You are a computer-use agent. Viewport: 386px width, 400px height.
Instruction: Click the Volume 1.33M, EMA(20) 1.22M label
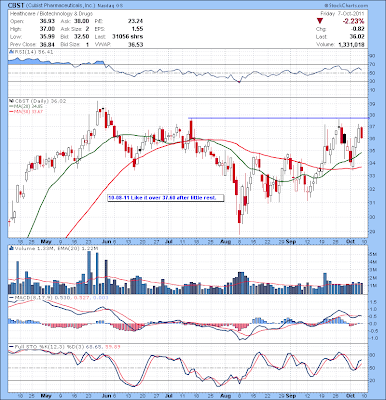(x=56, y=248)
